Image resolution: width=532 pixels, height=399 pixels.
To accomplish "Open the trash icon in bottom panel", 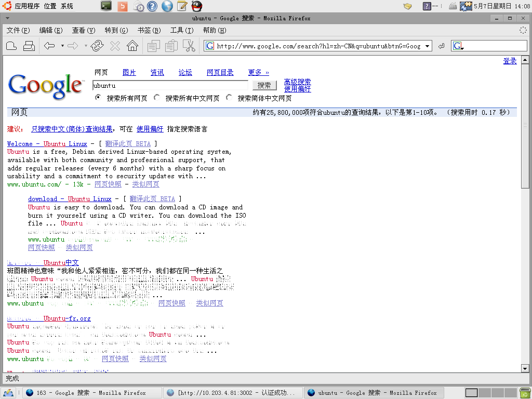I will (525, 393).
